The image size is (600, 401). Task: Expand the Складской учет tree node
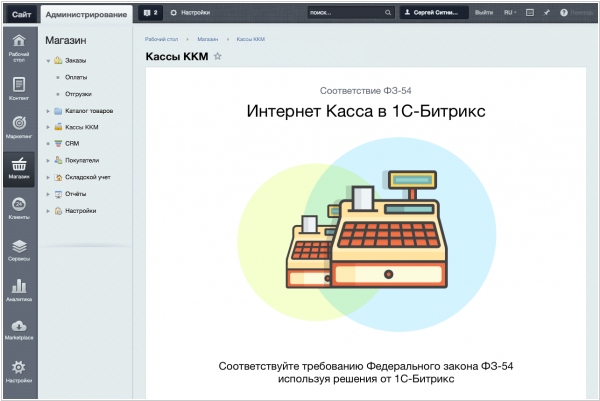47,177
